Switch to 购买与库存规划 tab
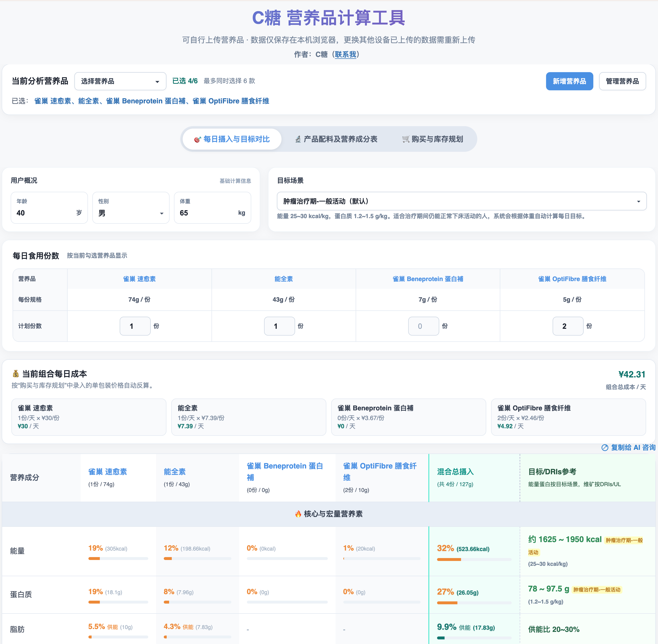The image size is (658, 644). [433, 139]
